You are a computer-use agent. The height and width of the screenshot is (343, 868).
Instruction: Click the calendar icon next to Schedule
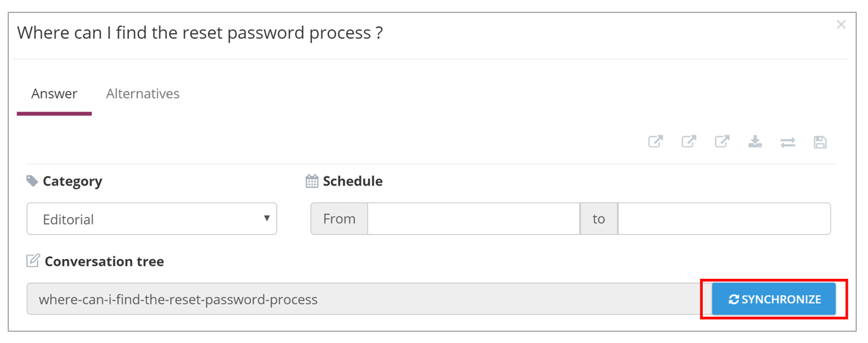(312, 181)
